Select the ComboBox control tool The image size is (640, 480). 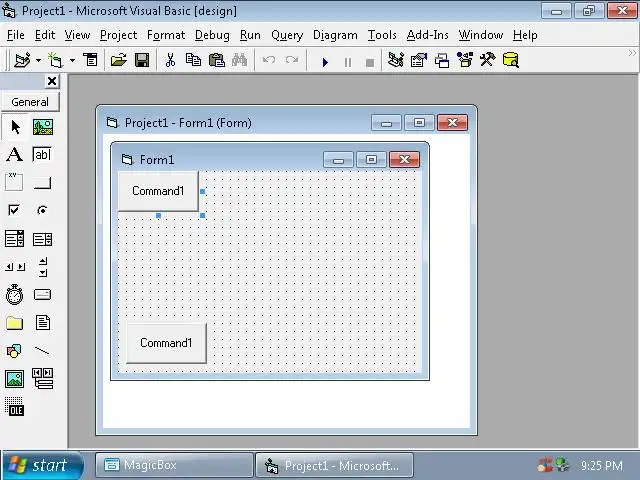coord(14,239)
